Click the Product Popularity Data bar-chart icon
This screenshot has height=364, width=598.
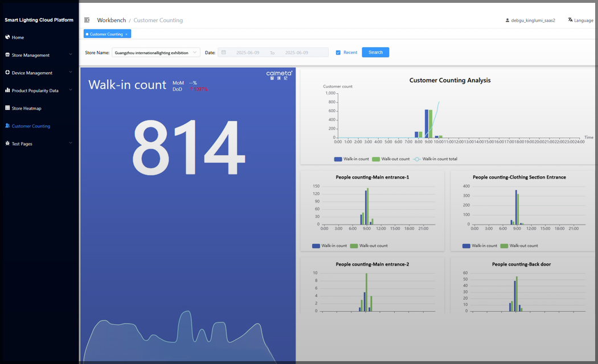(x=7, y=90)
